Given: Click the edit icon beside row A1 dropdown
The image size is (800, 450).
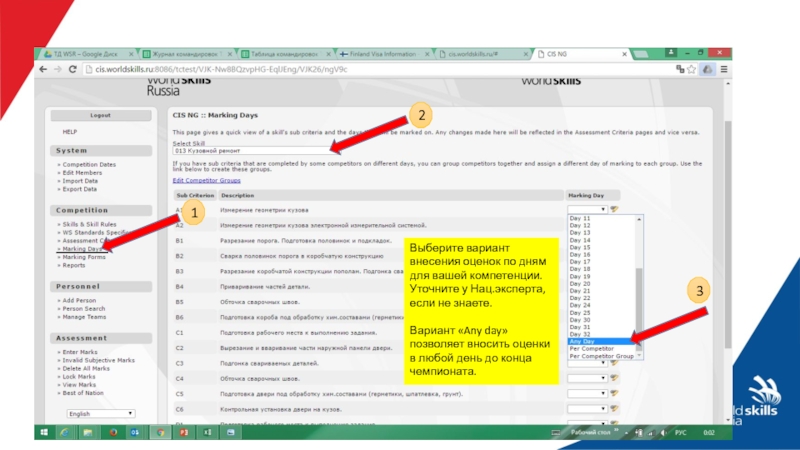Looking at the screenshot, I should coord(614,209).
